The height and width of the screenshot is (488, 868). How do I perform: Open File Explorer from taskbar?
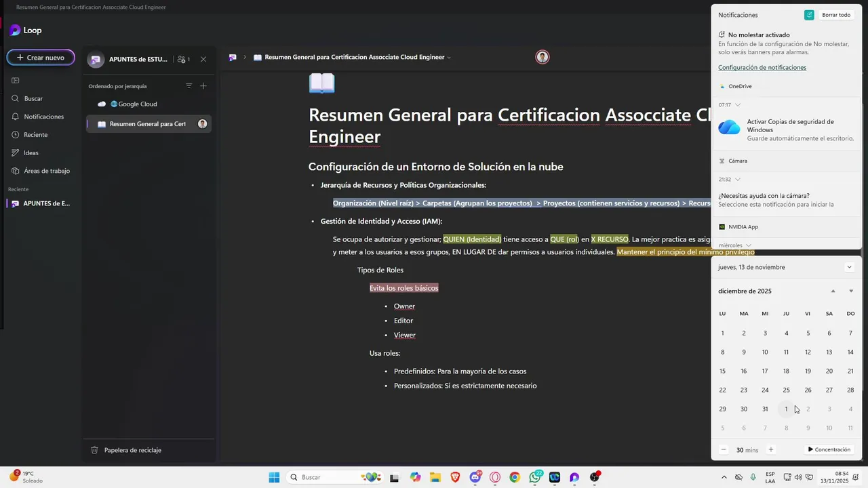pyautogui.click(x=435, y=477)
